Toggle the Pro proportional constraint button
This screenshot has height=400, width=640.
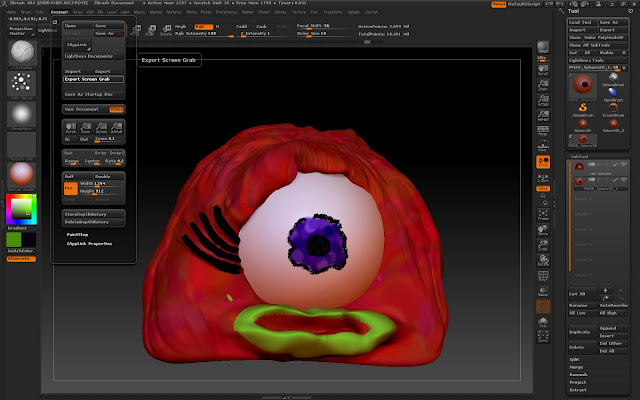tap(71, 188)
